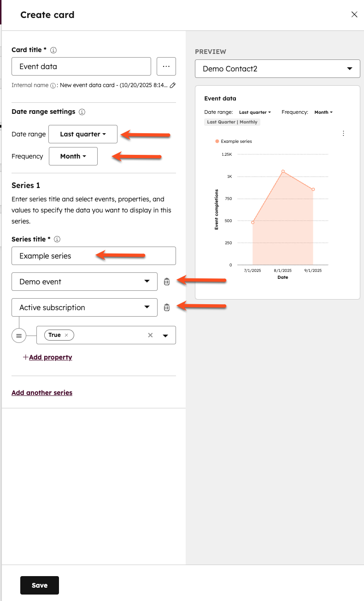
Task: Click the Series title info icon
Action: [x=57, y=239]
